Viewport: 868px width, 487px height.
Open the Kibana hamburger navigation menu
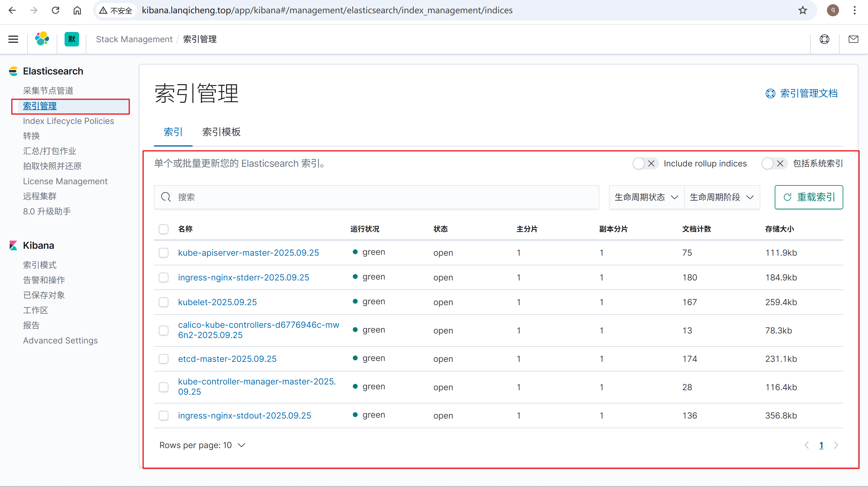13,40
